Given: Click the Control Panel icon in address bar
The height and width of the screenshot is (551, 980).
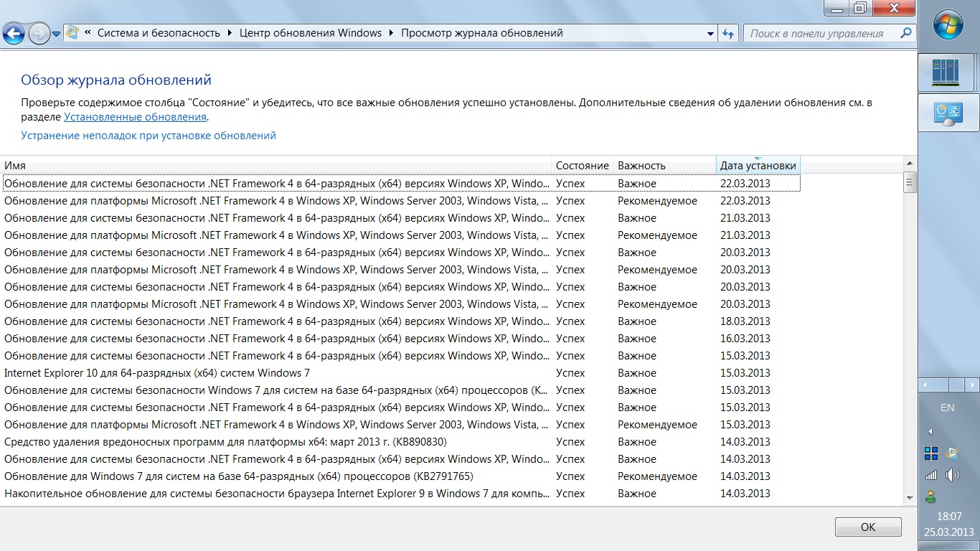Looking at the screenshot, I should pyautogui.click(x=72, y=33).
